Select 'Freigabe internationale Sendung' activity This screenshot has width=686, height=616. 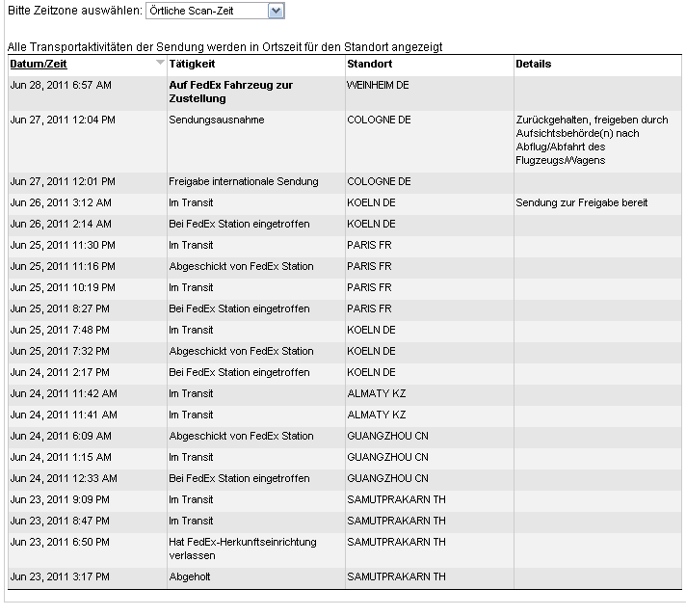pos(243,181)
